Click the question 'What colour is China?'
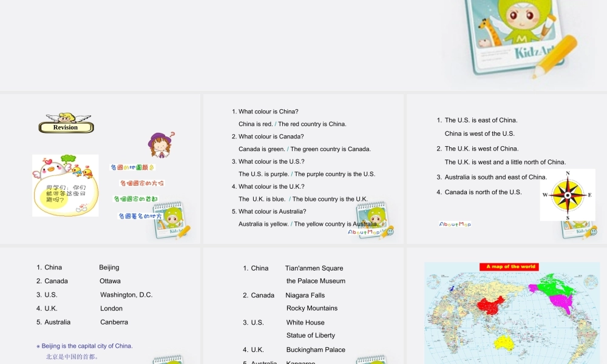607x364 pixels. pyautogui.click(x=268, y=112)
